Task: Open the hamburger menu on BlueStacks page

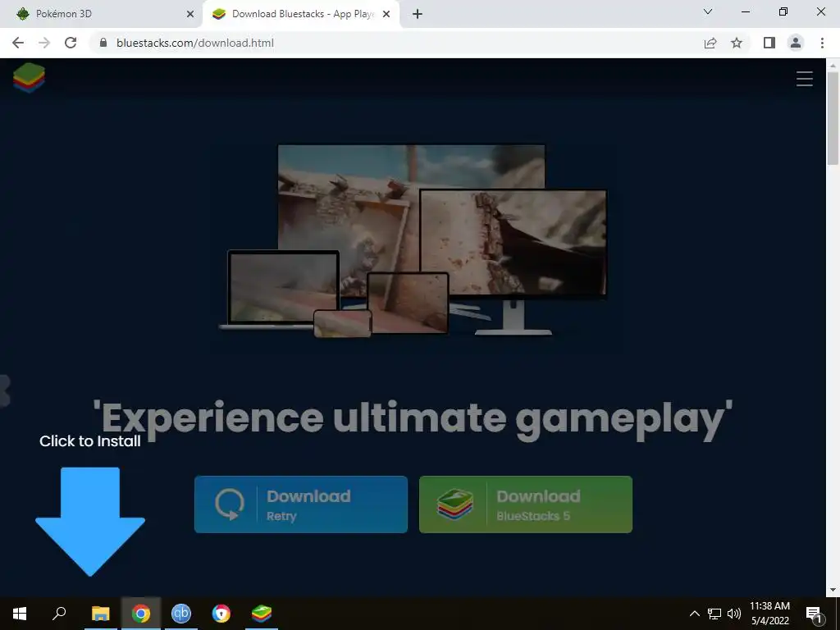Action: [x=804, y=79]
